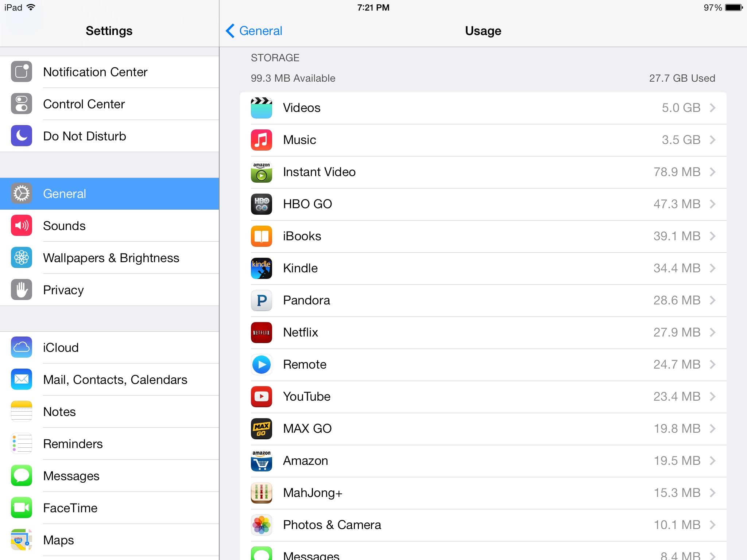Tap the Pandora P icon
Viewport: 747px width, 560px height.
point(262,300)
